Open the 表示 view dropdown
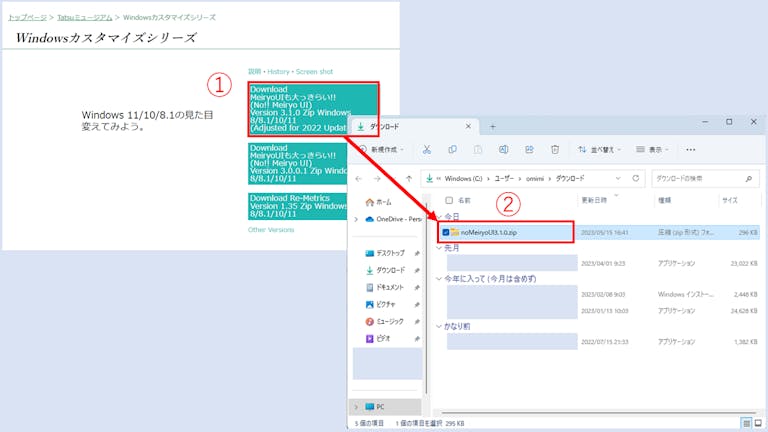 (x=652, y=150)
